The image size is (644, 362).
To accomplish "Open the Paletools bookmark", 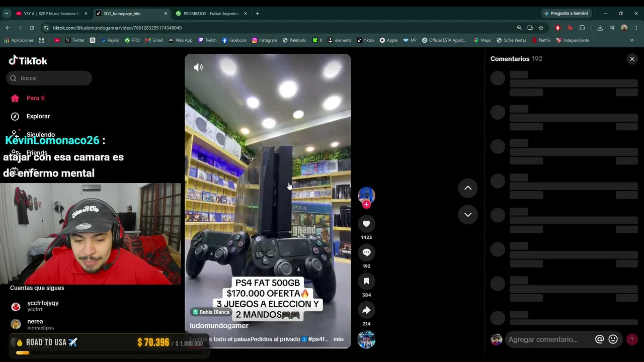I will [x=294, y=40].
